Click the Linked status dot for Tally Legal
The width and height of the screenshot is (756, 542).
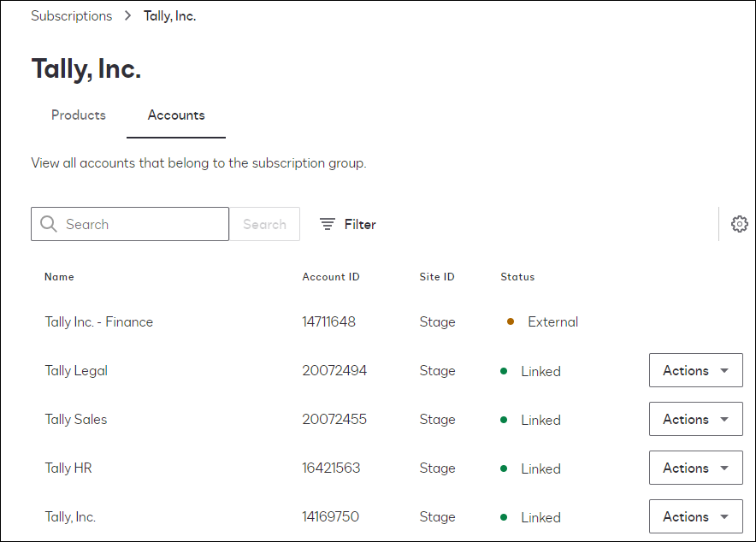(x=504, y=371)
